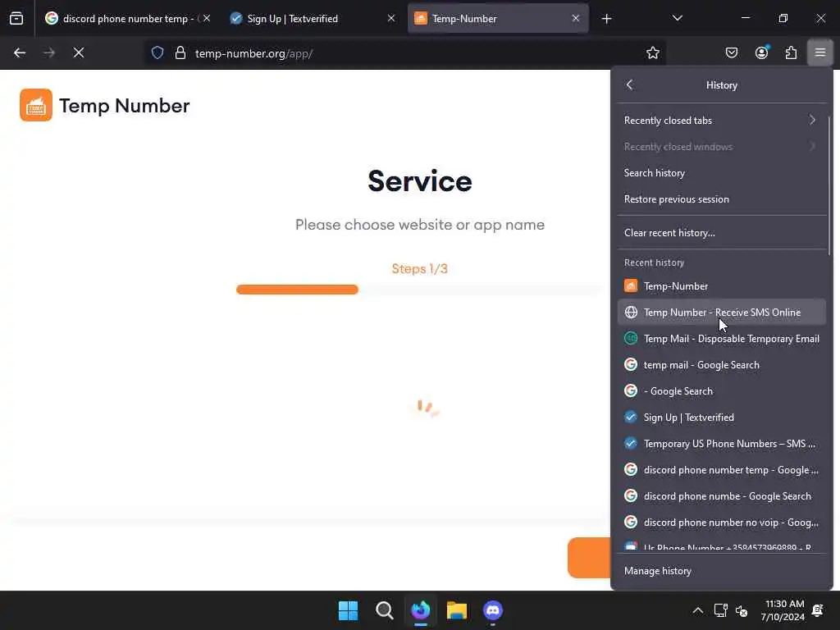Choose Restore previous session
The image size is (840, 630).
(721, 199)
